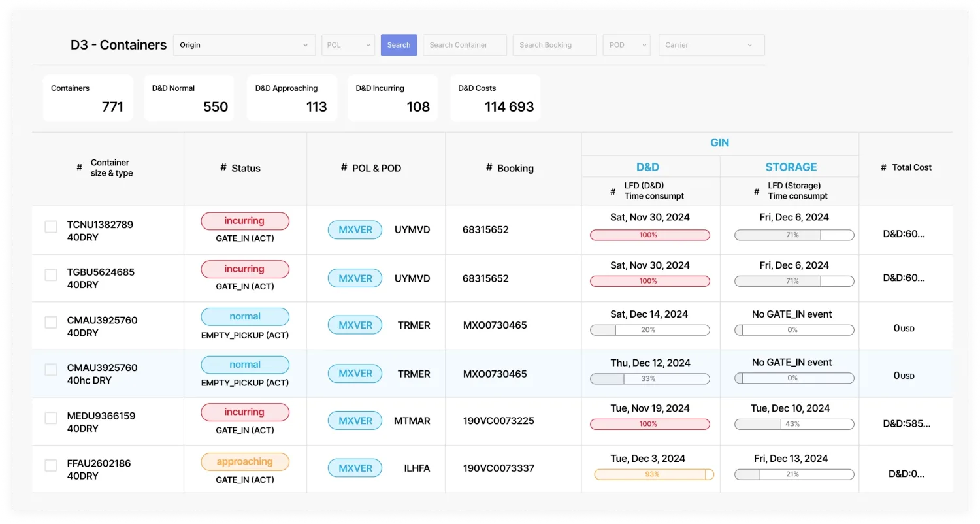
Task: Click the D&D:585... total cost cell
Action: pos(907,423)
